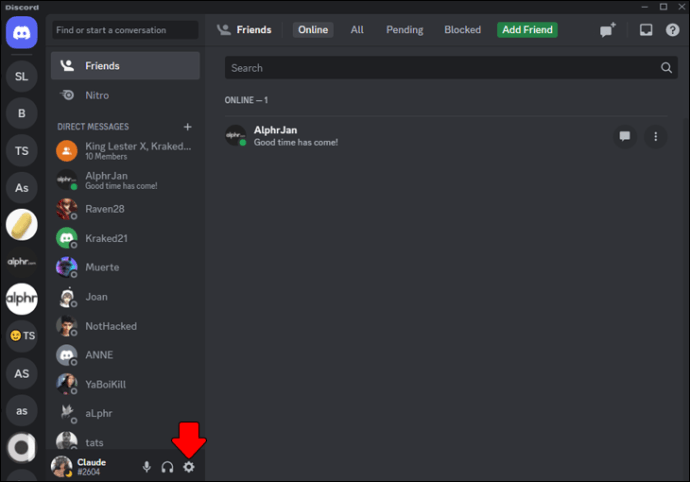The image size is (690, 482).
Task: Open Kraked21 direct message
Action: [125, 238]
